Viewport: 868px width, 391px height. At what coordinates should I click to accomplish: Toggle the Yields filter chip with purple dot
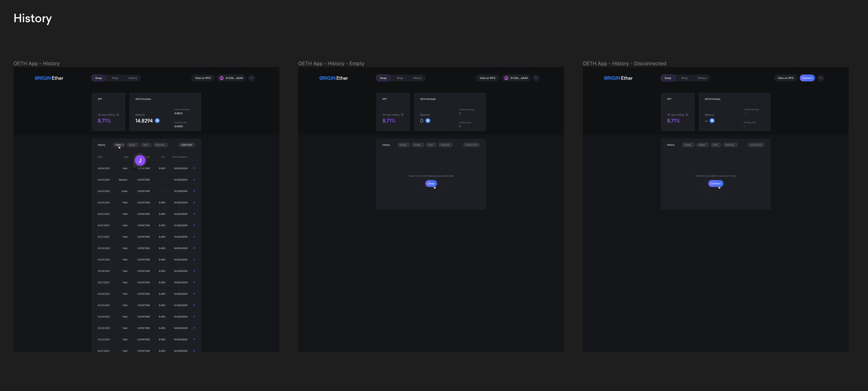(119, 145)
